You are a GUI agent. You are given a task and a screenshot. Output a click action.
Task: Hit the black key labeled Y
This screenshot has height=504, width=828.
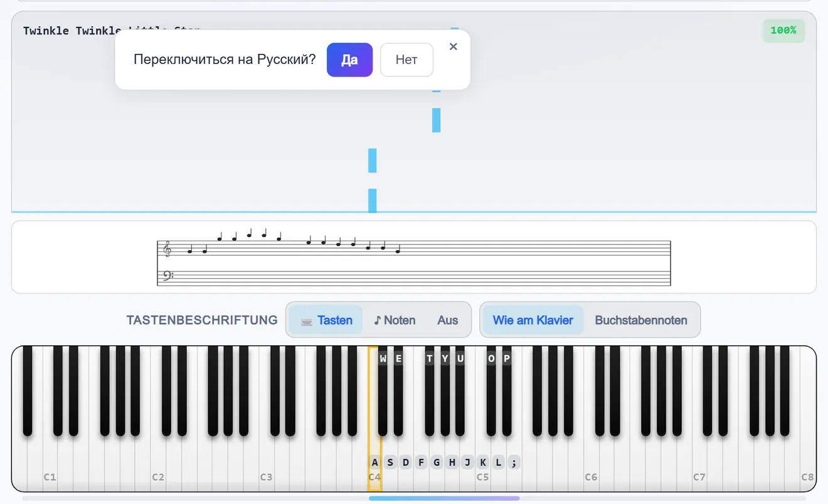pos(445,392)
